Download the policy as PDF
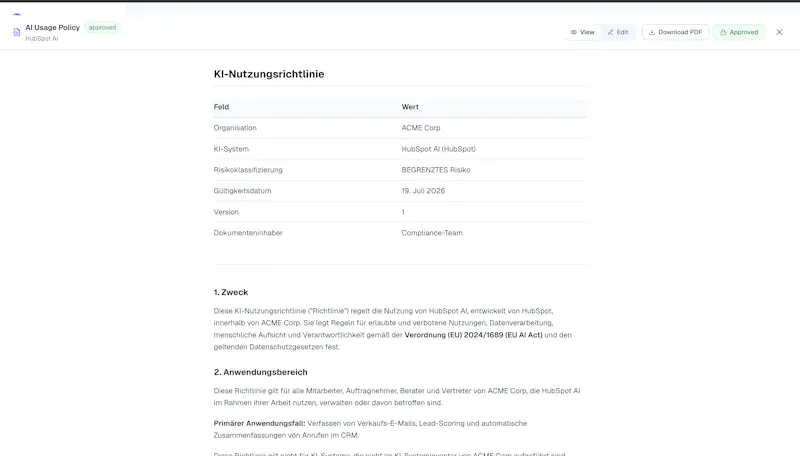The image size is (800, 456). pyautogui.click(x=675, y=32)
